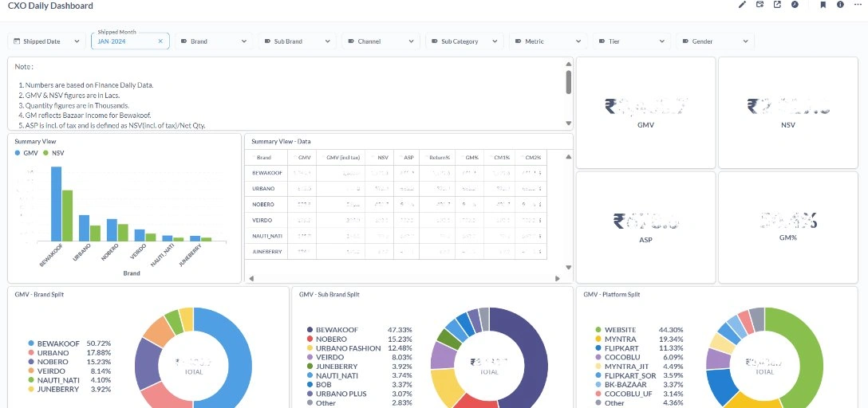Click the pencil edit dashboard icon
Viewport: 868px width, 408px height.
point(742,5)
